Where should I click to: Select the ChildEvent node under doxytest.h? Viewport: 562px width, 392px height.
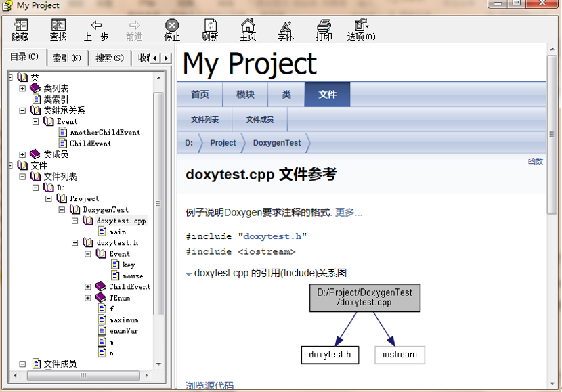[x=129, y=286]
